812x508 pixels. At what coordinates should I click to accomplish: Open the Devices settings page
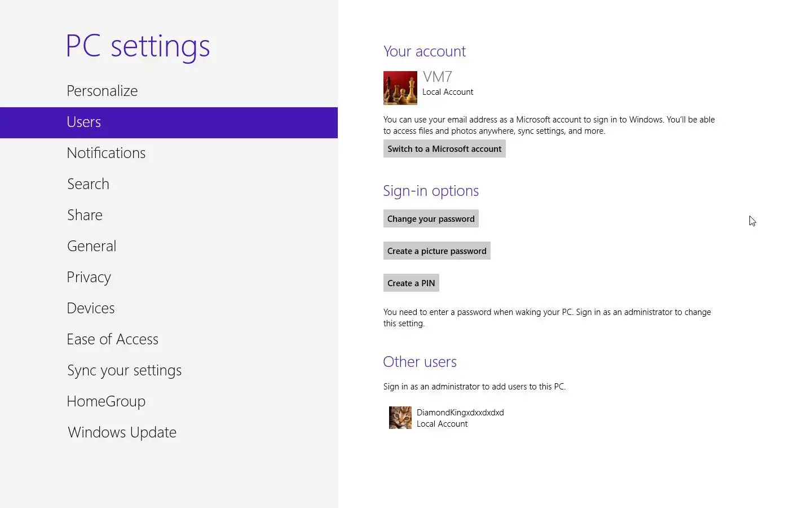point(90,308)
